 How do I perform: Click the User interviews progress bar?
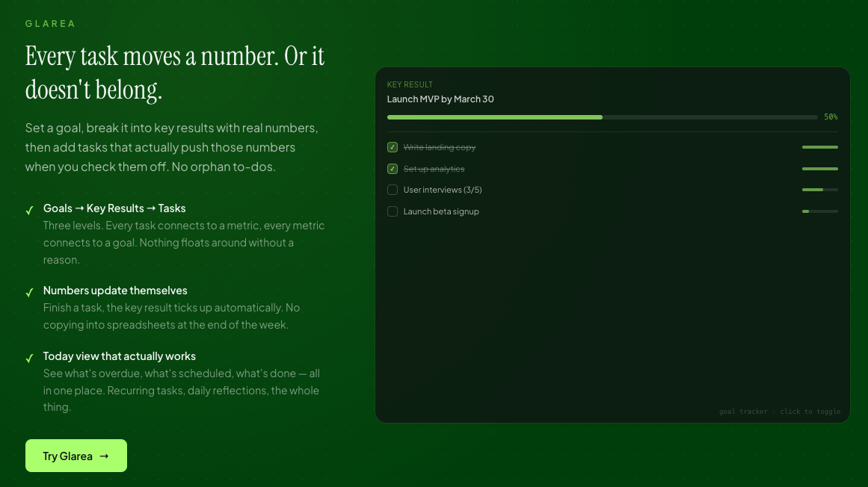click(x=820, y=190)
